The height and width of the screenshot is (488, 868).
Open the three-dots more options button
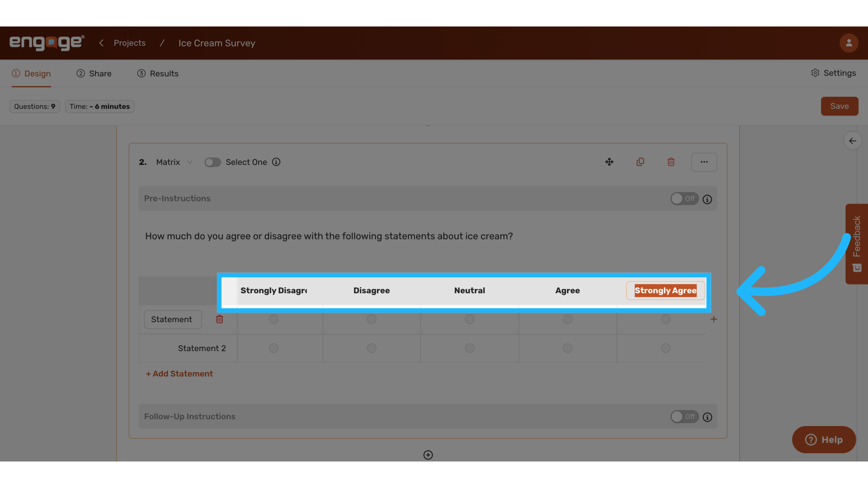pos(704,162)
